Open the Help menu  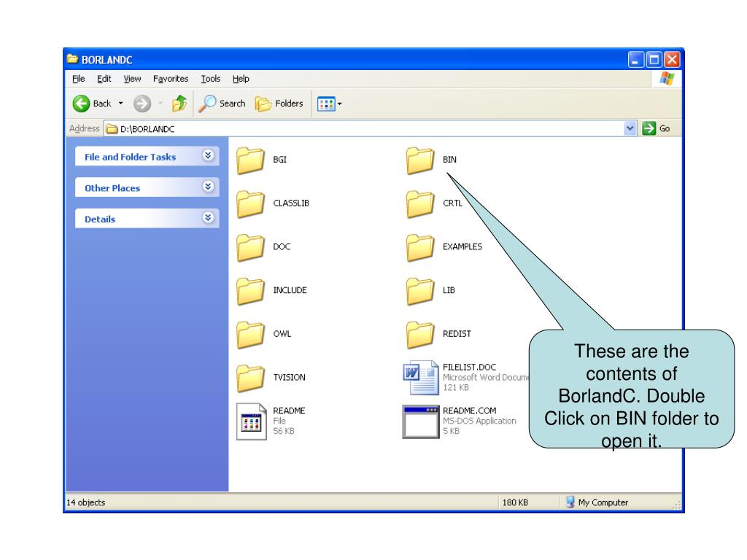[241, 79]
